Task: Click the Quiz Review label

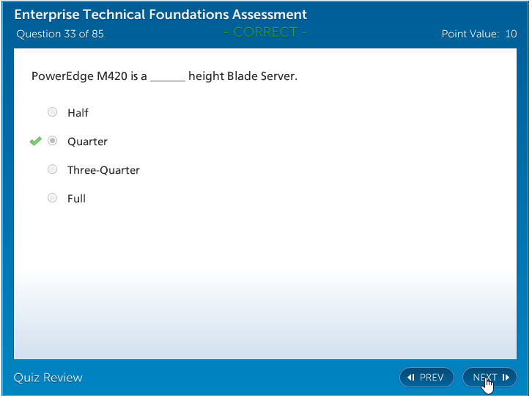Action: pyautogui.click(x=48, y=378)
